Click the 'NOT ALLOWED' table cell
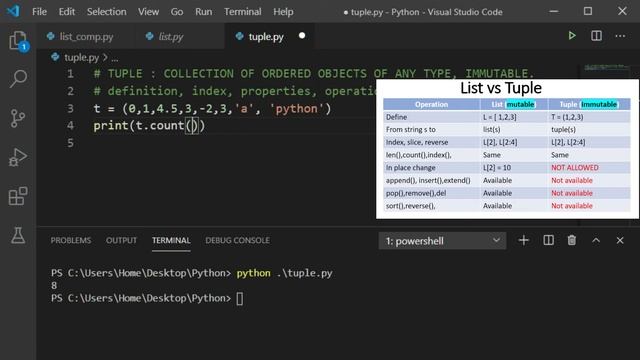640x360 pixels. tap(575, 167)
